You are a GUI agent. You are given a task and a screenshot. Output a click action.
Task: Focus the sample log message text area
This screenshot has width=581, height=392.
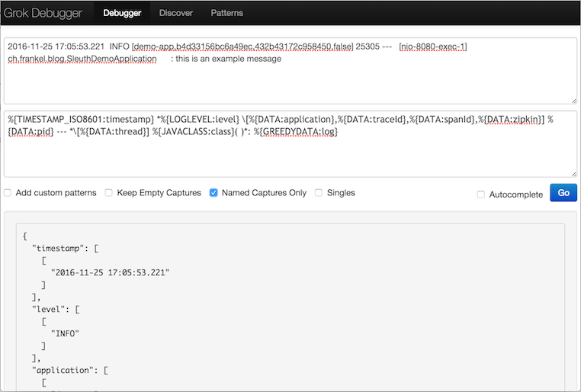click(x=290, y=80)
